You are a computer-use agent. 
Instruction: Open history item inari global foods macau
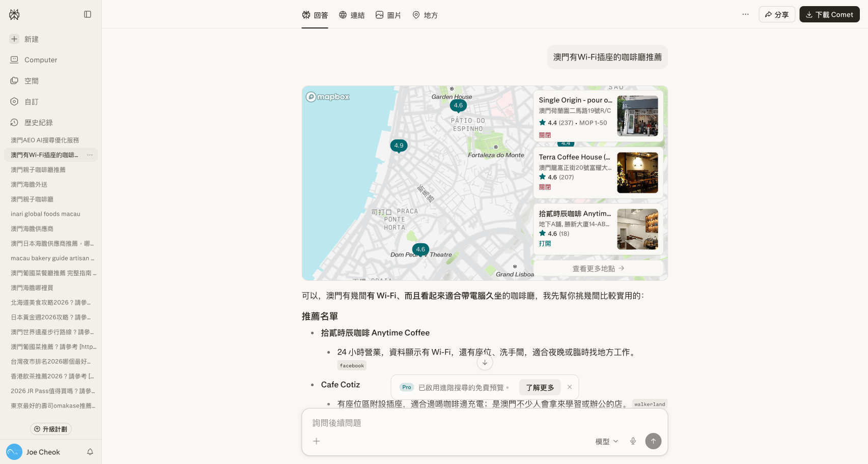click(x=45, y=214)
